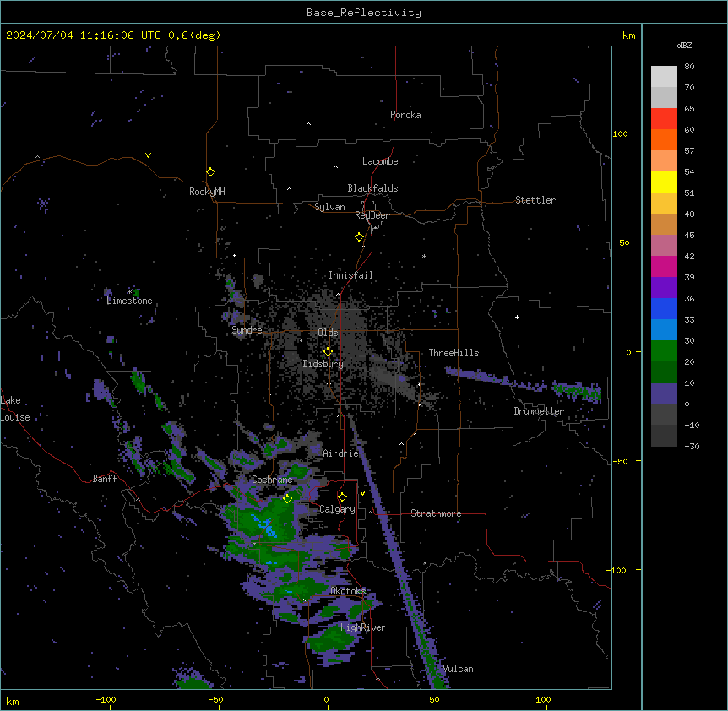Click the white plus marker west of Drumheller region
Screen dimensions: 728x711
[x=517, y=317]
